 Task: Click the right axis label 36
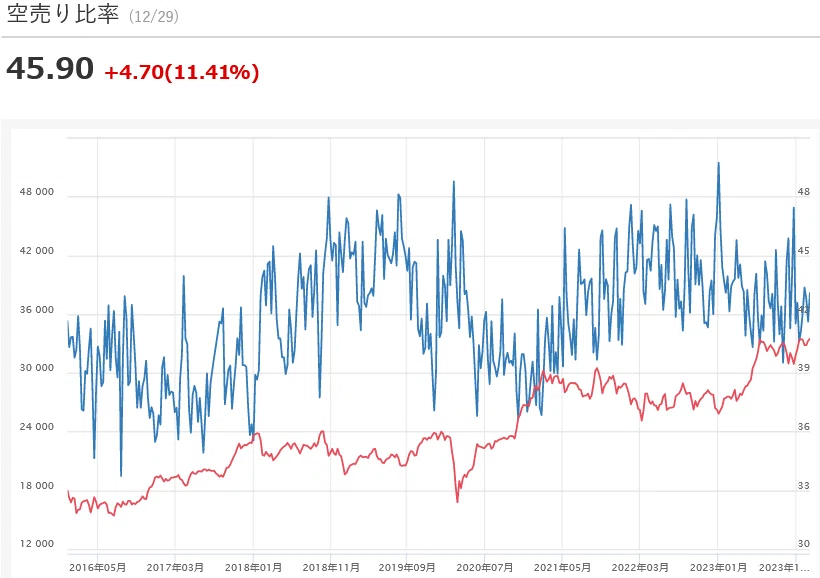(x=804, y=427)
